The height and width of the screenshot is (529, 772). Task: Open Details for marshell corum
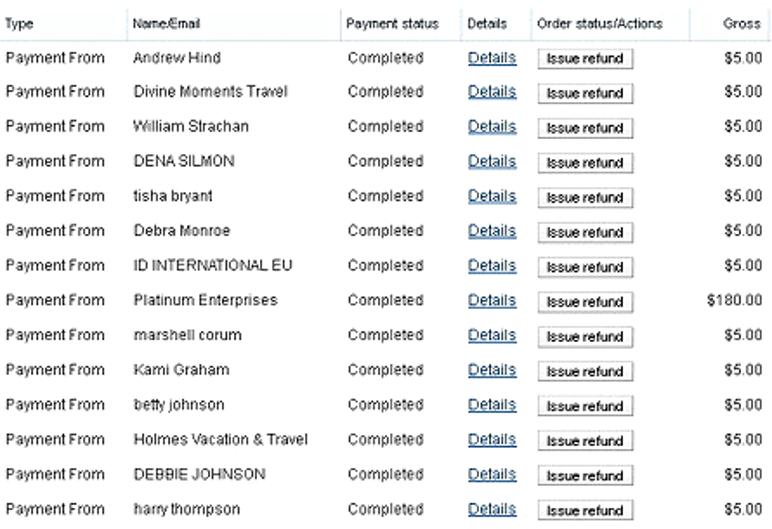(492, 335)
